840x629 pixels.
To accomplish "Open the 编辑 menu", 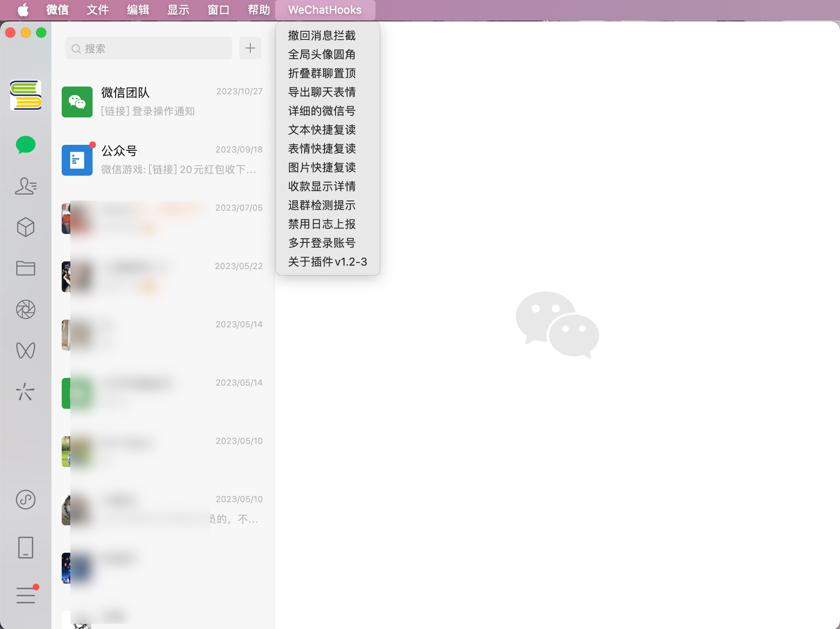I will click(138, 10).
